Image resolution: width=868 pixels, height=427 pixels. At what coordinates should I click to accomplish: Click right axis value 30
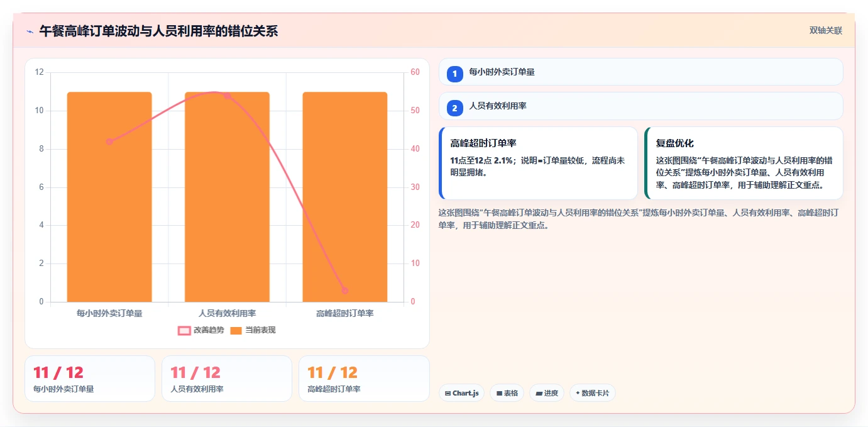click(x=415, y=187)
